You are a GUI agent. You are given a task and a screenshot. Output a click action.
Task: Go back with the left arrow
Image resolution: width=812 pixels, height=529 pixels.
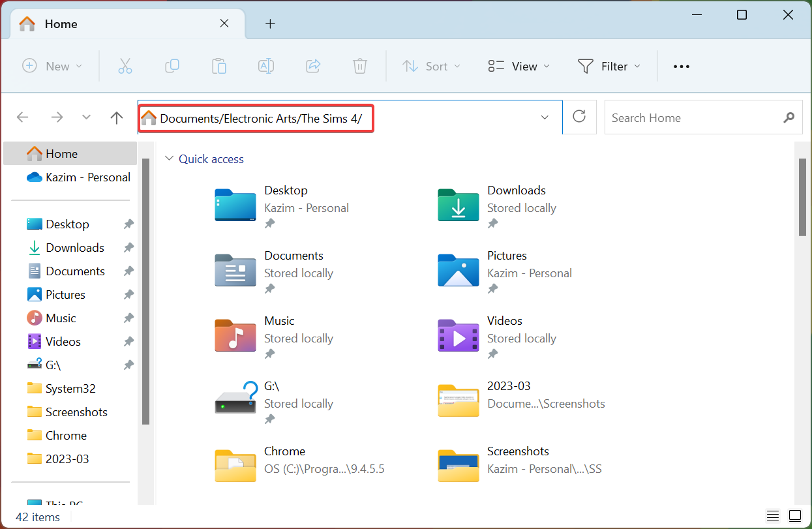coord(23,117)
